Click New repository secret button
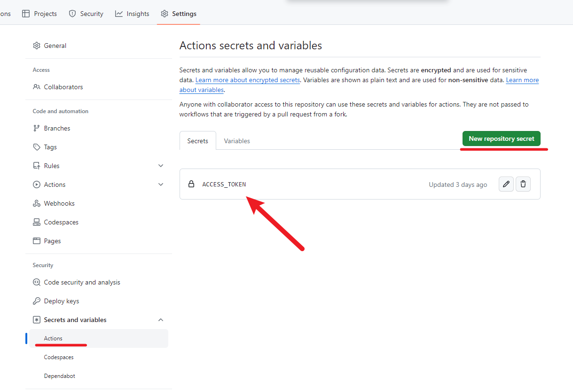573x392 pixels. tap(501, 138)
